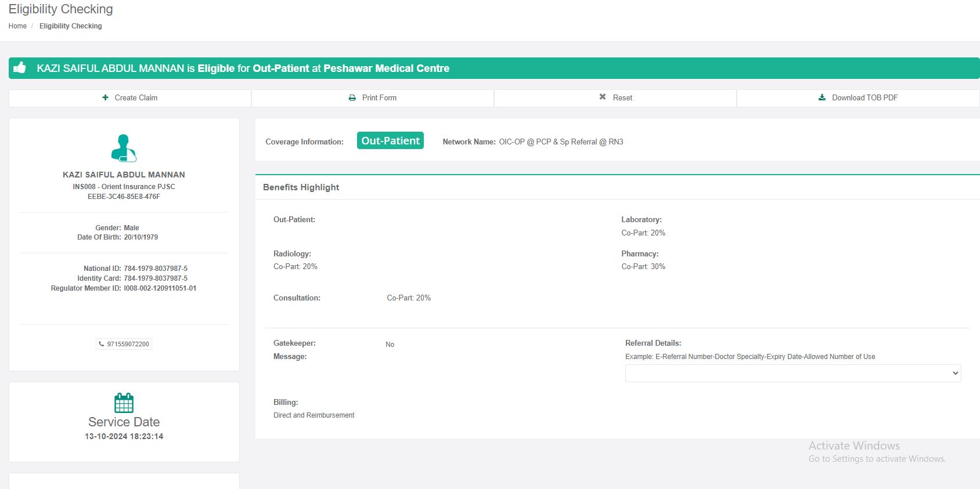Click the download icon beside Download TOB PDF
The height and width of the screenshot is (489, 980).
(x=822, y=97)
